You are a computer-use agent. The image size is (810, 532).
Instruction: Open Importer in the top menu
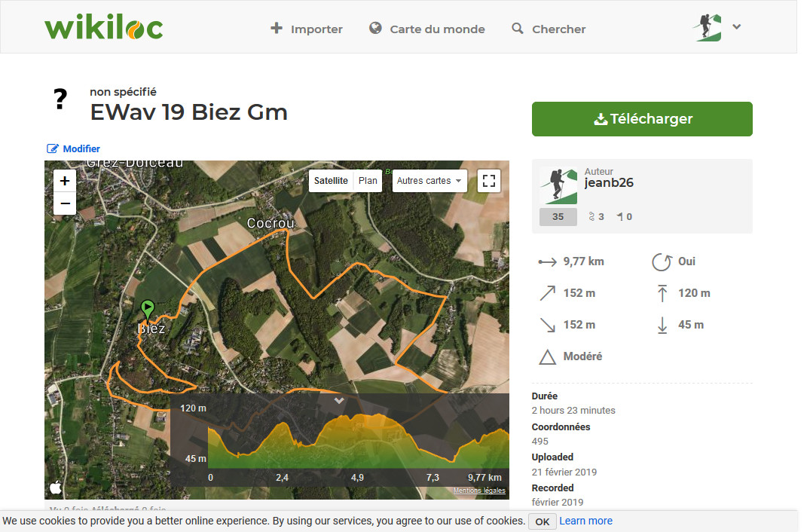click(307, 29)
